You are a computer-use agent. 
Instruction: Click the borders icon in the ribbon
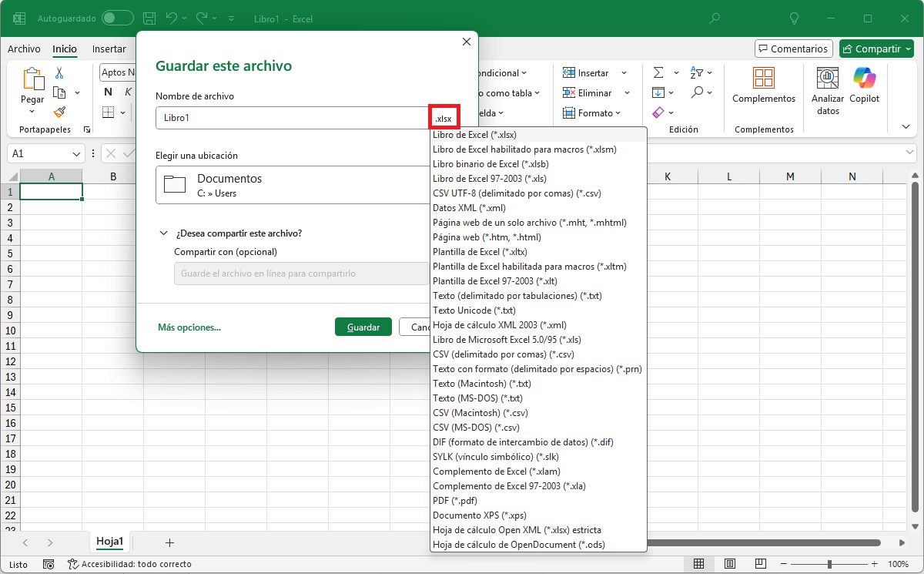coord(108,112)
